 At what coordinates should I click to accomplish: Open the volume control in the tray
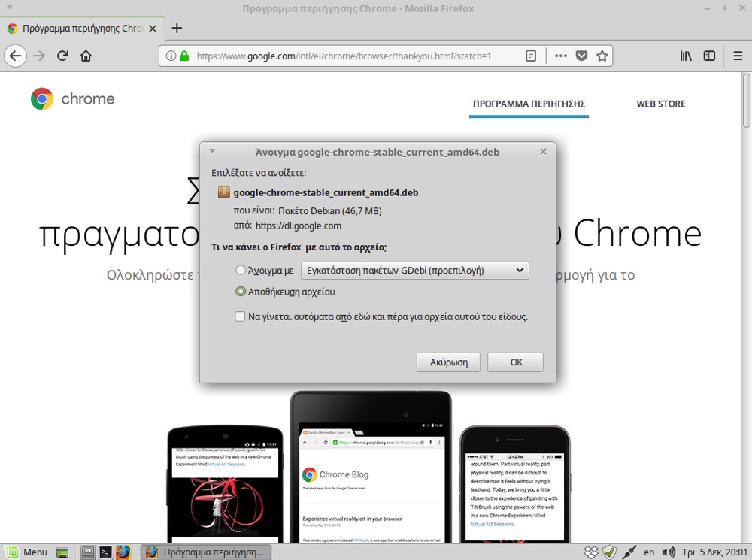pos(668,552)
